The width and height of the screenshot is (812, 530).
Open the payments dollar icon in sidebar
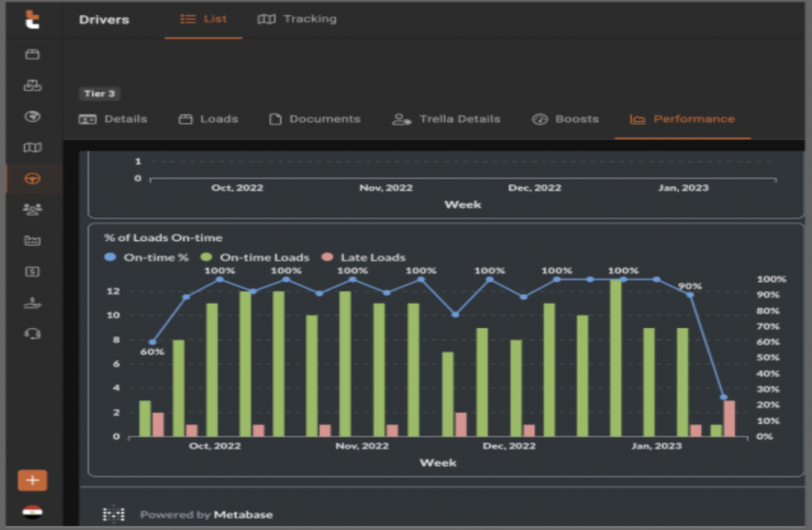coord(32,270)
